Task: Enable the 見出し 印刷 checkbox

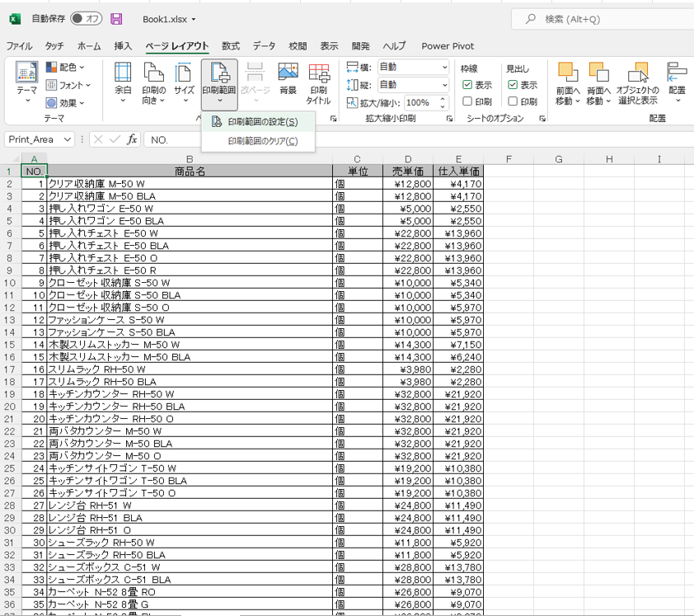Action: coord(513,102)
